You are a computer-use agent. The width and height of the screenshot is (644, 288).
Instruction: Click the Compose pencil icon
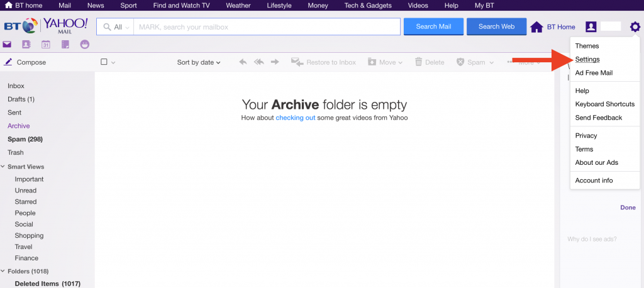click(x=8, y=62)
